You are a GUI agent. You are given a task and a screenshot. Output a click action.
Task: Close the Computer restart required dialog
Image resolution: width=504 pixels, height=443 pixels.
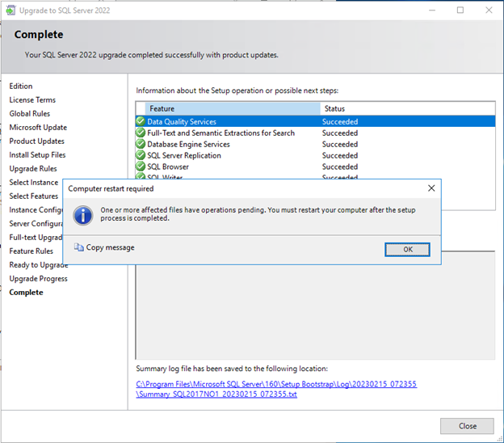coord(430,188)
